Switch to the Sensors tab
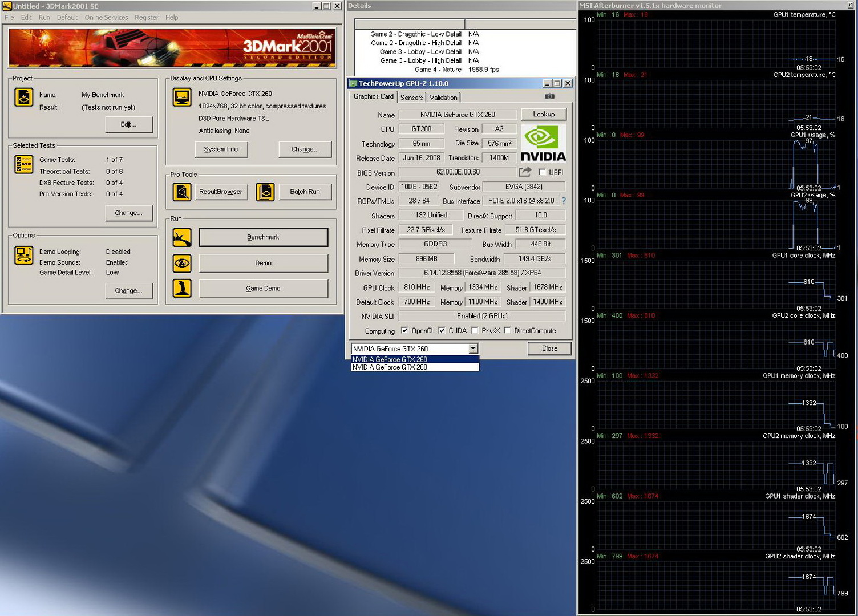The image size is (858, 616). (411, 98)
